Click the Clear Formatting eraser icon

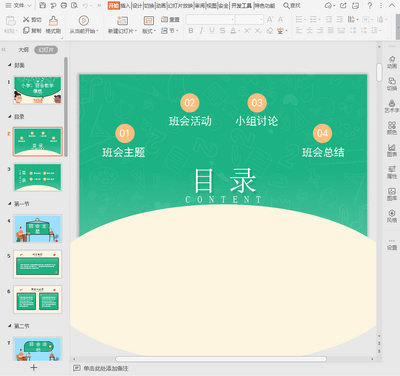pos(270,31)
